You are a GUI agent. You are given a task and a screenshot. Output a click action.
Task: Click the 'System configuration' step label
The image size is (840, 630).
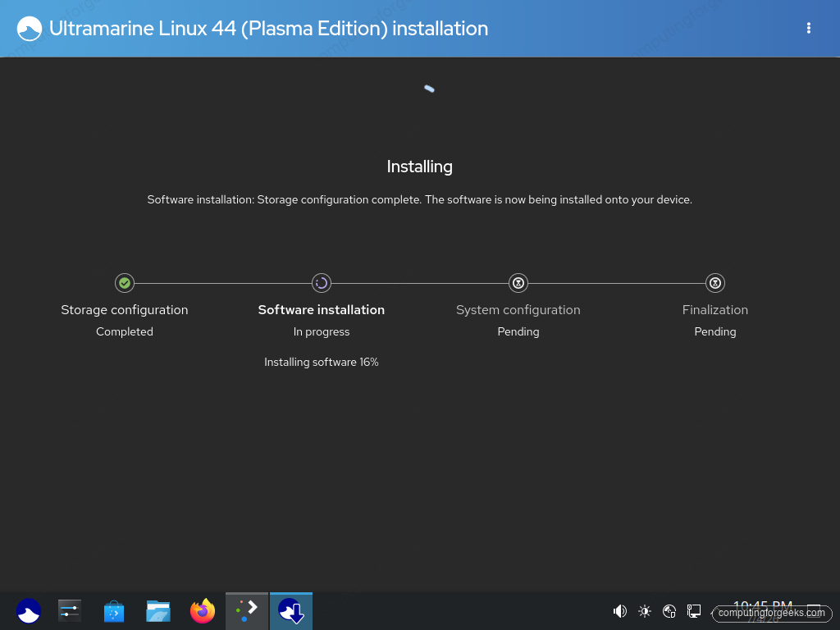pyautogui.click(x=518, y=310)
